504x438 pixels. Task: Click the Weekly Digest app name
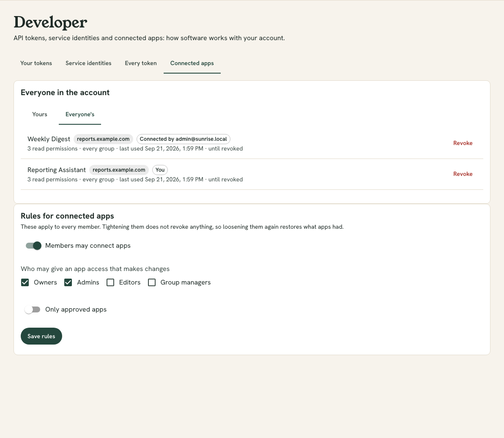(49, 139)
